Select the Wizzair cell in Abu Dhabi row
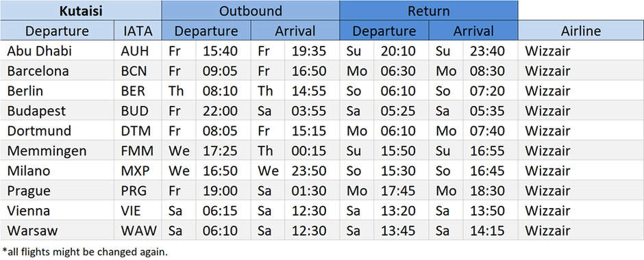This screenshot has height=260, width=644. [581, 51]
